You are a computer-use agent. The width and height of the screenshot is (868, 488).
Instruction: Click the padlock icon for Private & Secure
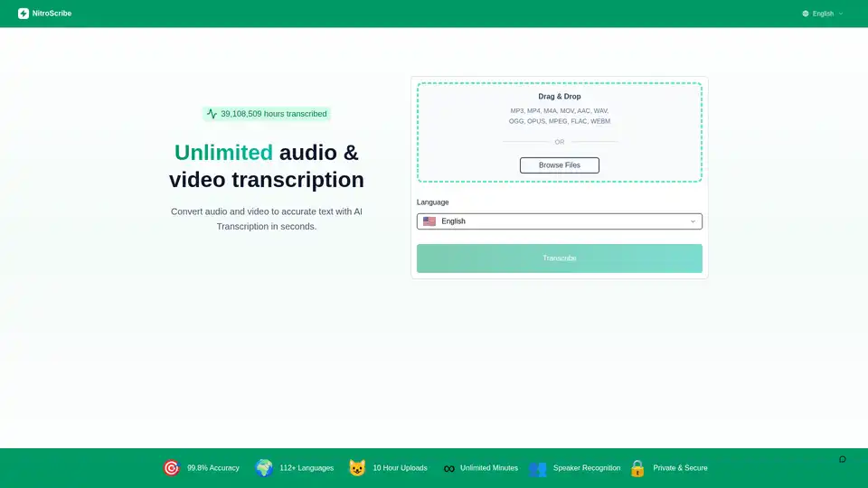(637, 468)
